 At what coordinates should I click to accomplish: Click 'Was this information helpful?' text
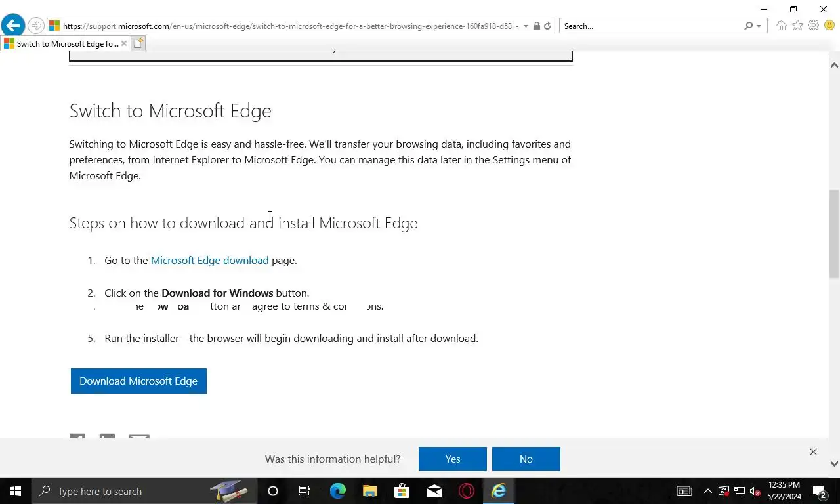pyautogui.click(x=333, y=459)
